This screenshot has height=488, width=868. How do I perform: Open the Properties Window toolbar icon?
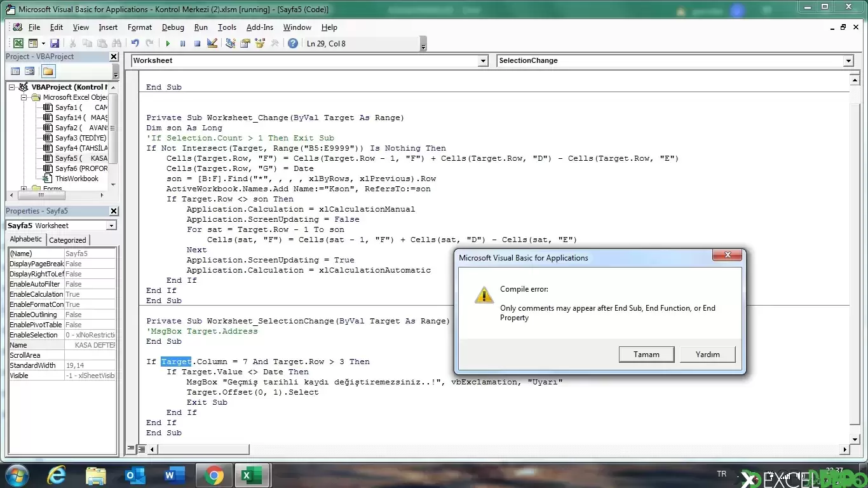(245, 43)
